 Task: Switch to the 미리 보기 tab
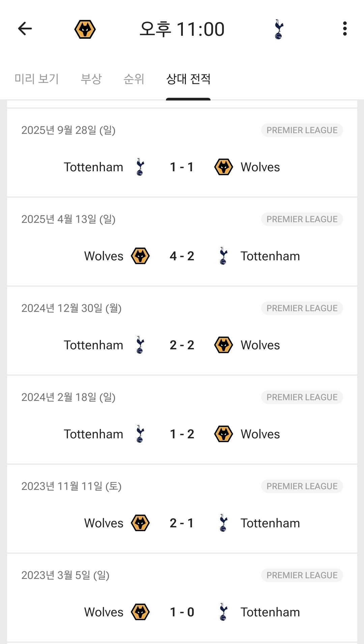coord(37,79)
